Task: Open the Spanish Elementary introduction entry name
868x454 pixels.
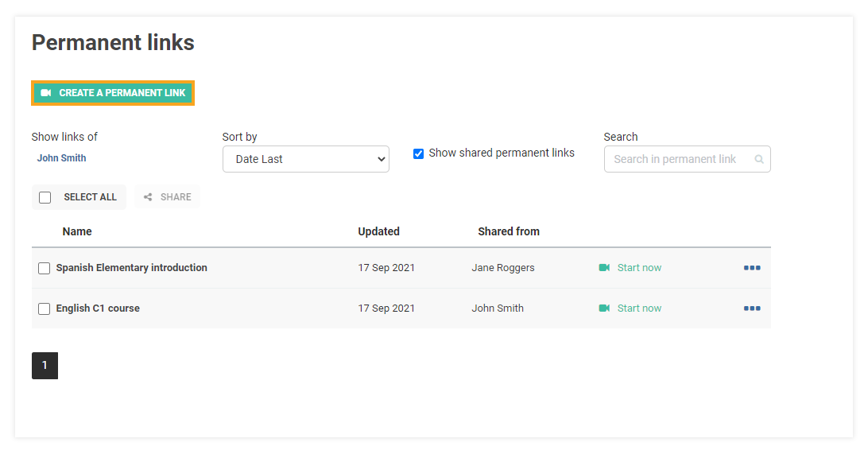Action: [x=132, y=268]
